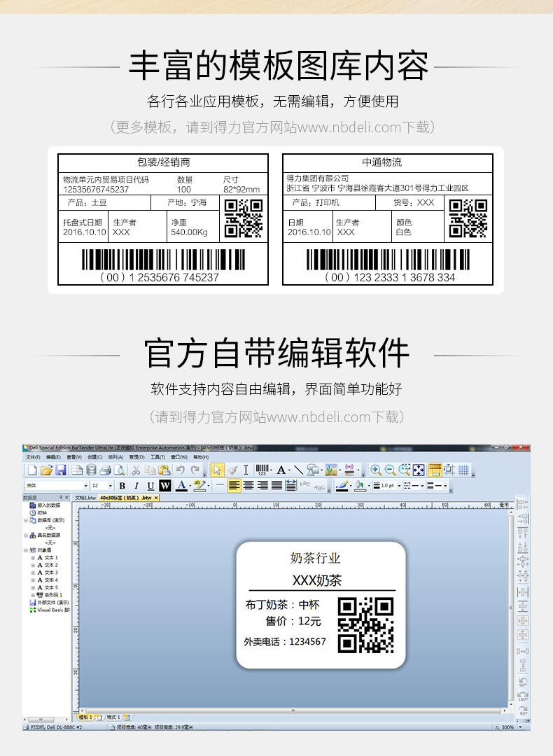
Task: Click the Zoom to Fit arrows icon
Action: click(419, 470)
